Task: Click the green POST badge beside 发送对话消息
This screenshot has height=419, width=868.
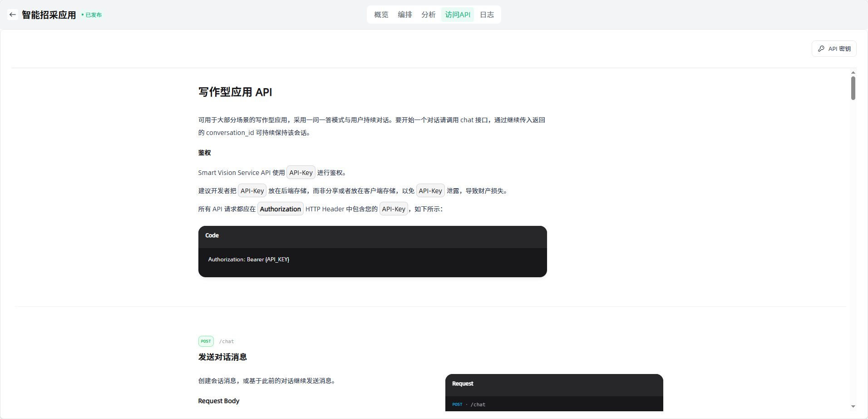Action: coord(206,341)
